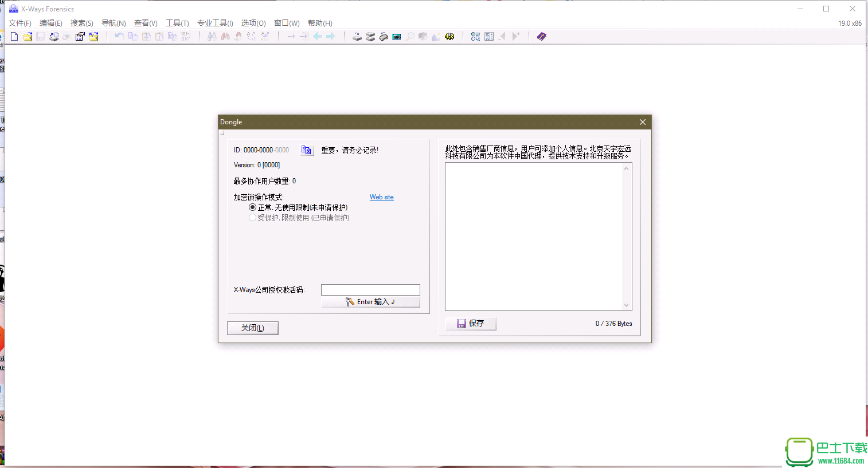The width and height of the screenshot is (868, 468).
Task: Open the Open Disk drive icon in toolbar
Action: (x=357, y=36)
